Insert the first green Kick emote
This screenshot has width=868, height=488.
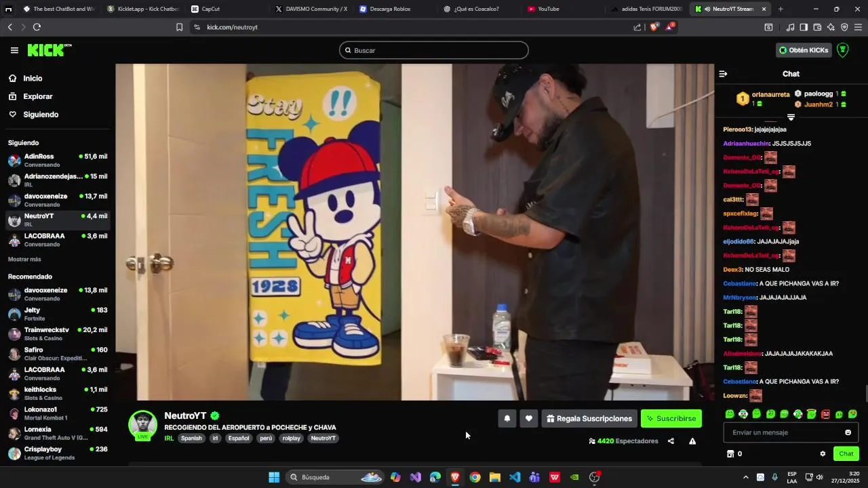[730, 414]
